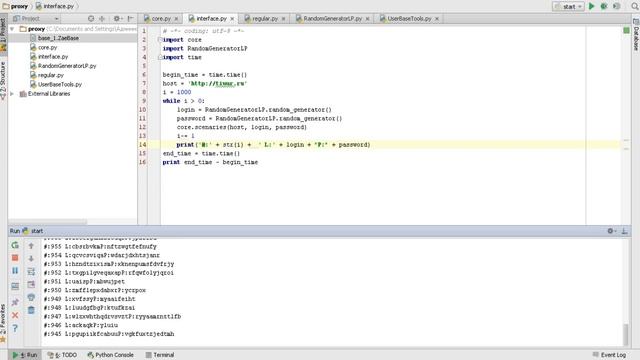Screen dimensions: 640x360
Task: Open Run panel help question mark
Action: click(x=15, y=328)
